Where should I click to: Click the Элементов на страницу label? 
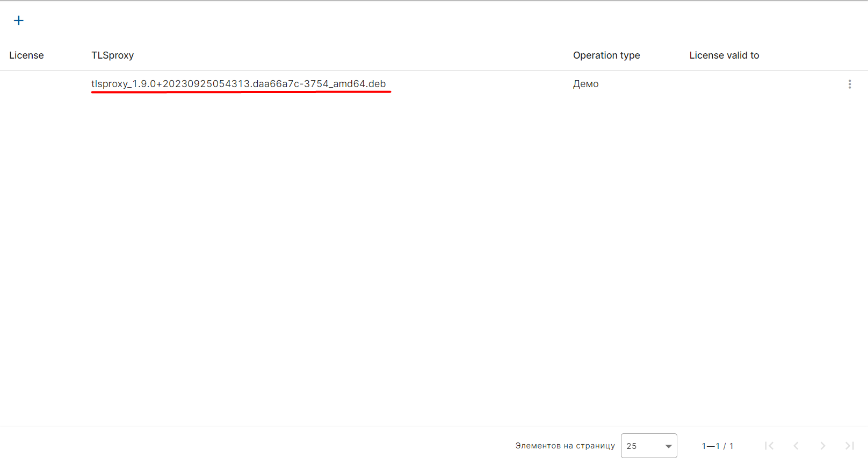click(x=565, y=446)
